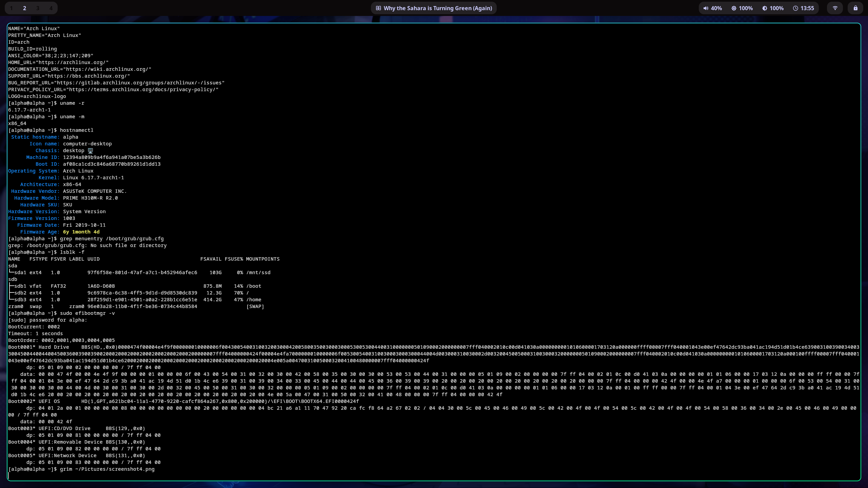Switch to workspace 4
Image resolution: width=868 pixels, height=488 pixels.
pos(51,8)
